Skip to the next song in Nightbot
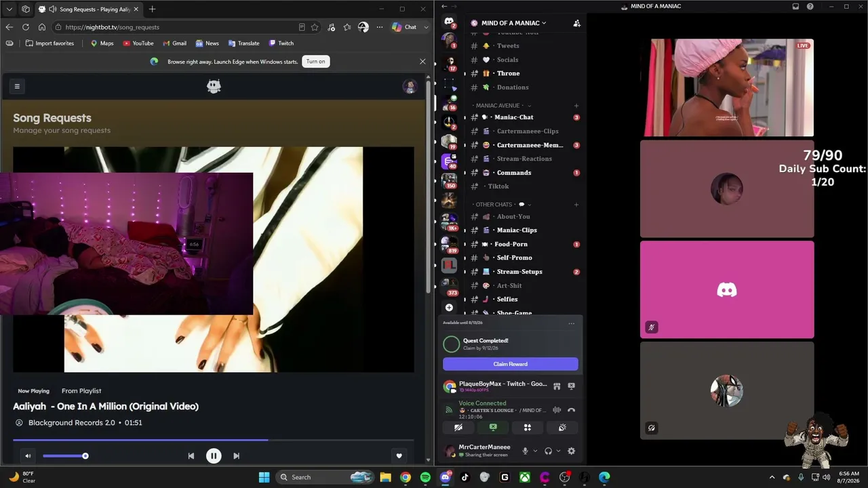The height and width of the screenshot is (488, 868). click(236, 456)
